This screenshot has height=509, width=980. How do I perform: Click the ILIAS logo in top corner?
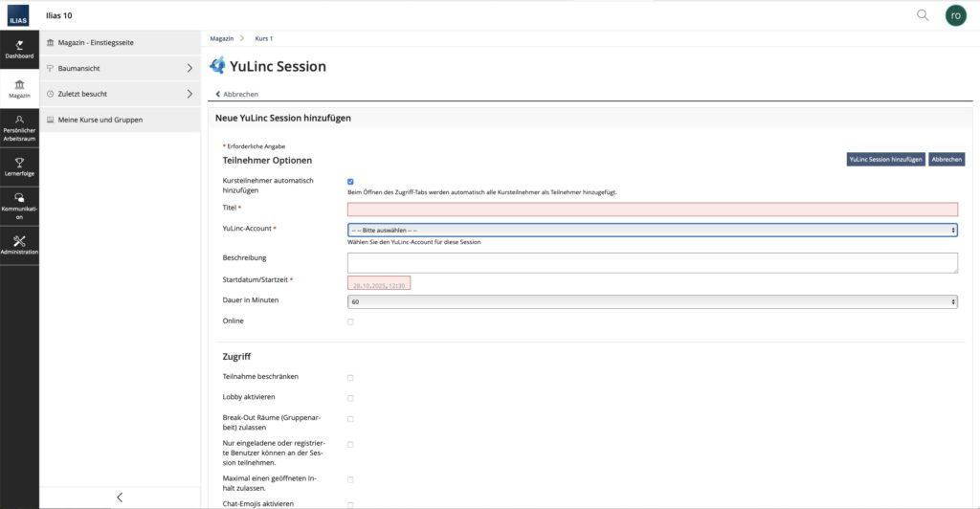(x=19, y=15)
